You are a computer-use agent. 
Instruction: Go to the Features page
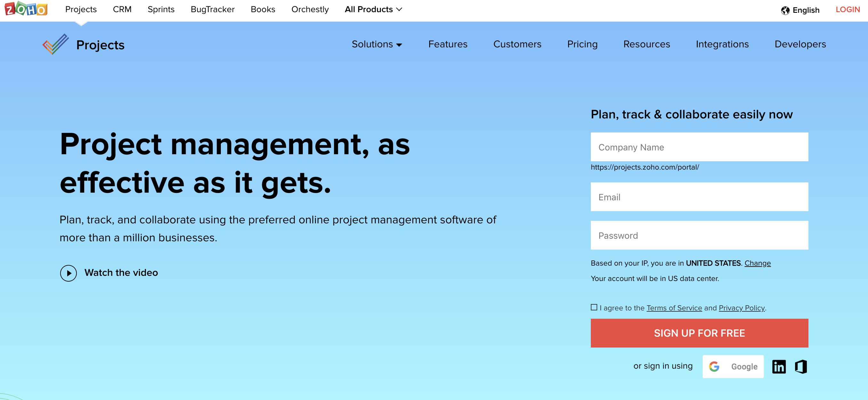(x=448, y=44)
